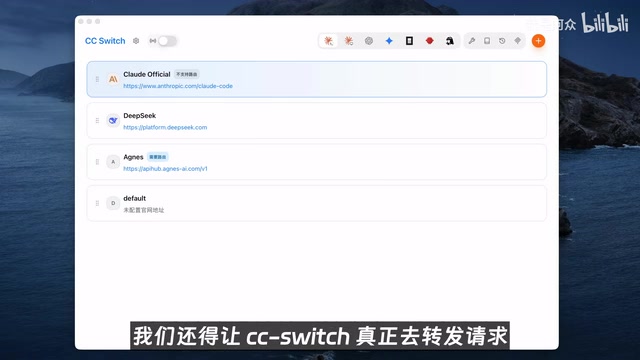Grab the drag handle of Claude Official
Screen dimensions: 640x360
[97, 79]
